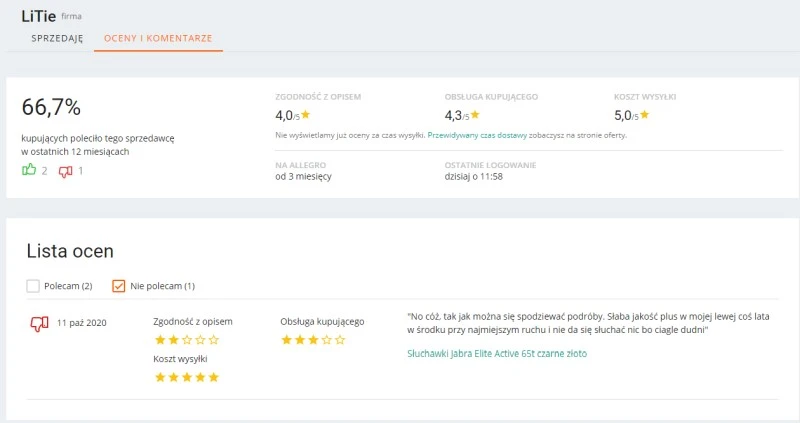Click the Obsługa kupującego review stars
This screenshot has width=800, height=423.
(313, 340)
